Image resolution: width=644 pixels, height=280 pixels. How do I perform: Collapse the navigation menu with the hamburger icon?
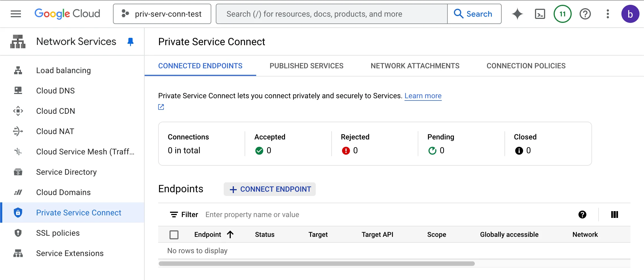click(x=16, y=14)
